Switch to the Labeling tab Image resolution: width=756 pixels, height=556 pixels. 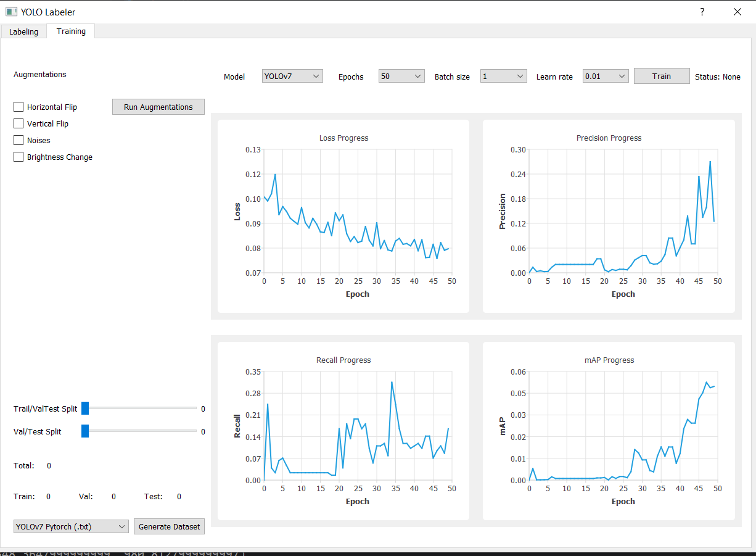pos(23,31)
